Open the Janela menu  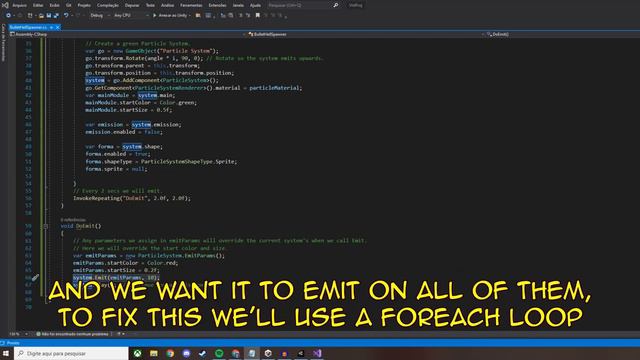[x=238, y=5]
